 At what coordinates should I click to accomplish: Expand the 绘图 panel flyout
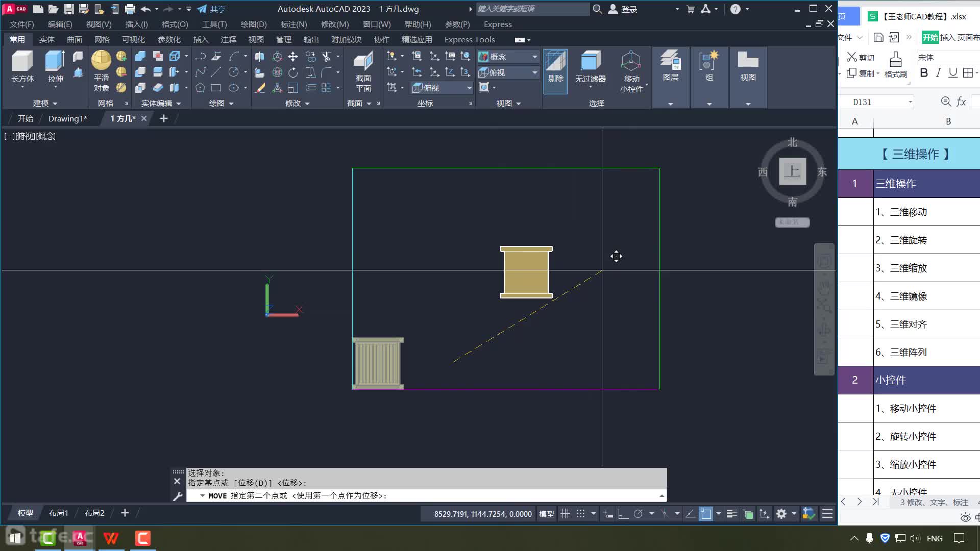pos(221,103)
